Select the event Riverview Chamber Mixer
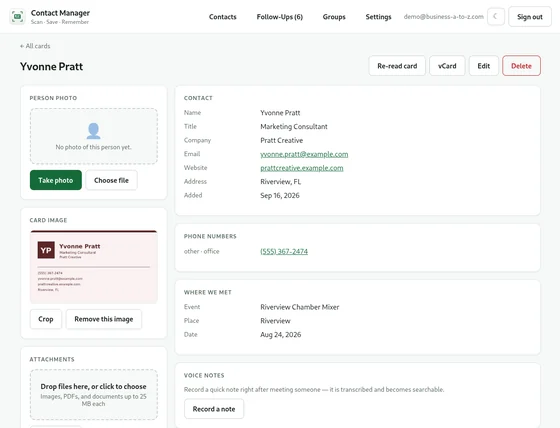 [x=300, y=307]
